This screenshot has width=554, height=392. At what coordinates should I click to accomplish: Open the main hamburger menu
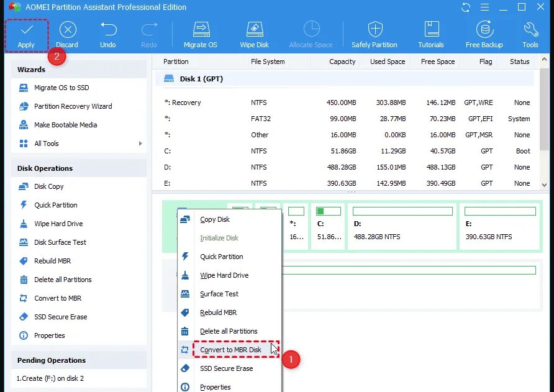(x=485, y=7)
